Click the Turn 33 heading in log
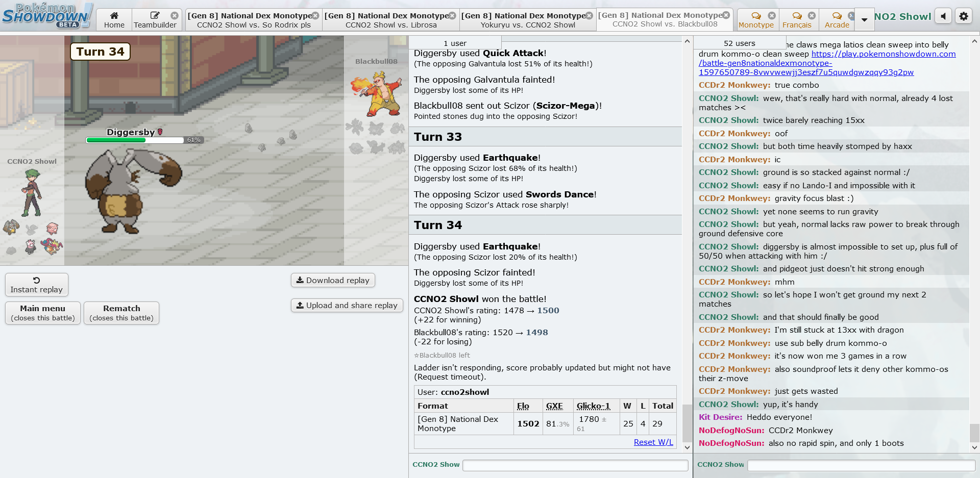The width and height of the screenshot is (980, 478). [438, 137]
